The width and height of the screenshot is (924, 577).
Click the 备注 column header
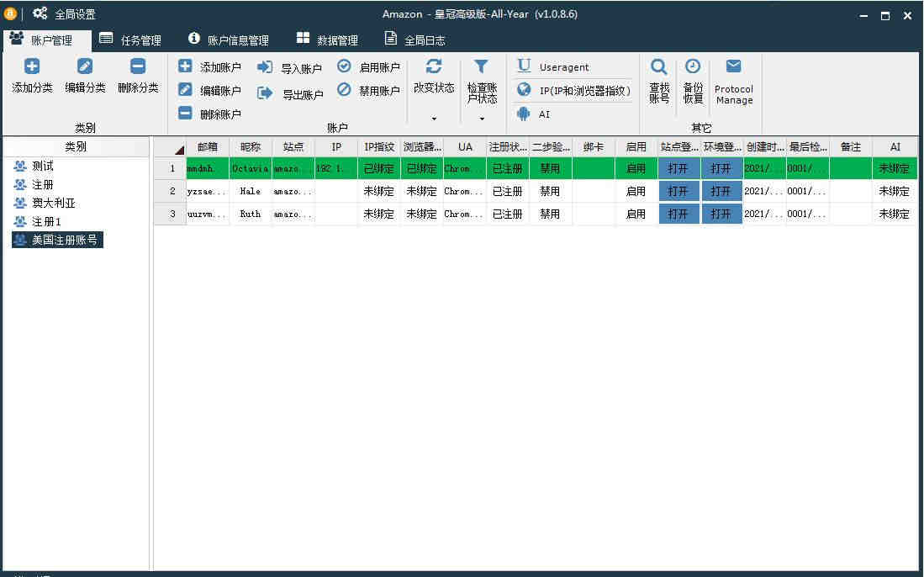point(851,147)
